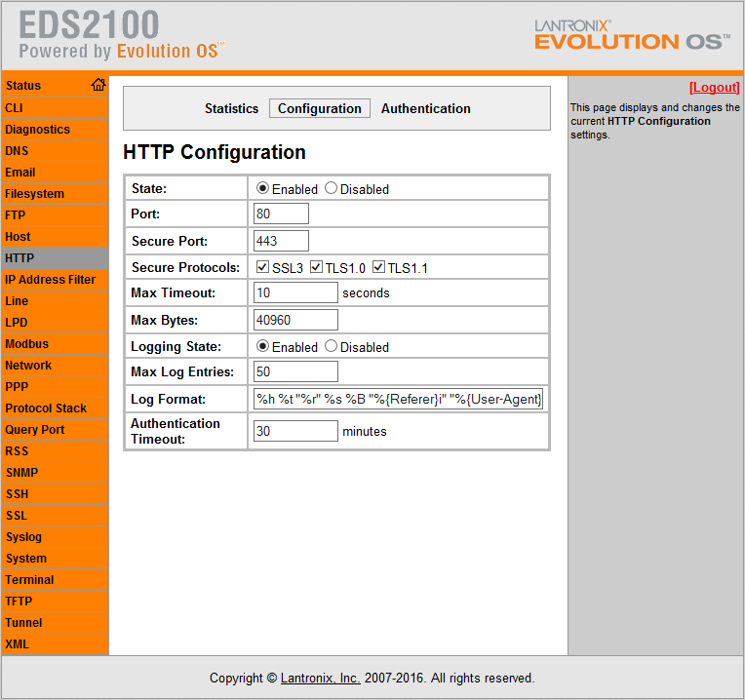Open the Status sidebar menu

pos(56,86)
